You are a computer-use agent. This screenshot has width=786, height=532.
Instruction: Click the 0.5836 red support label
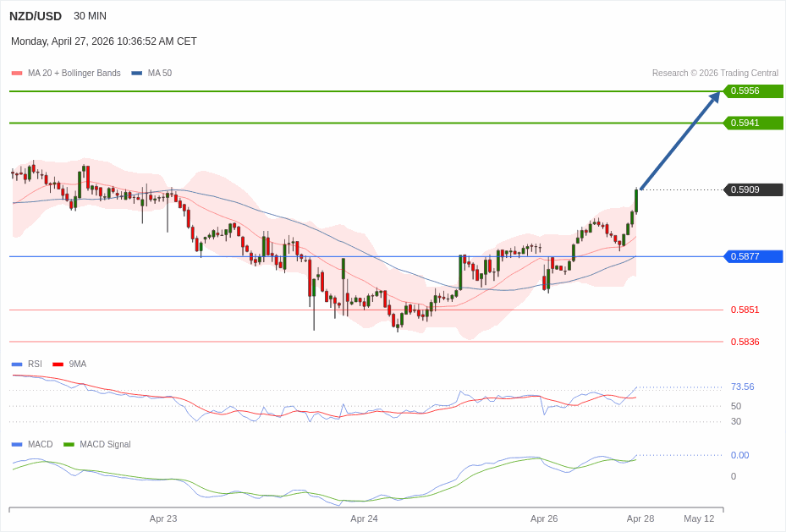[x=745, y=342]
